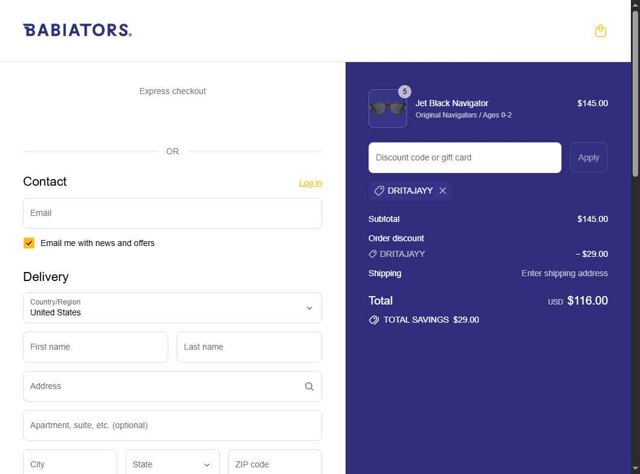Click the Original Navigators / Ages 0-2 text
This screenshot has width=640, height=474.
point(463,115)
